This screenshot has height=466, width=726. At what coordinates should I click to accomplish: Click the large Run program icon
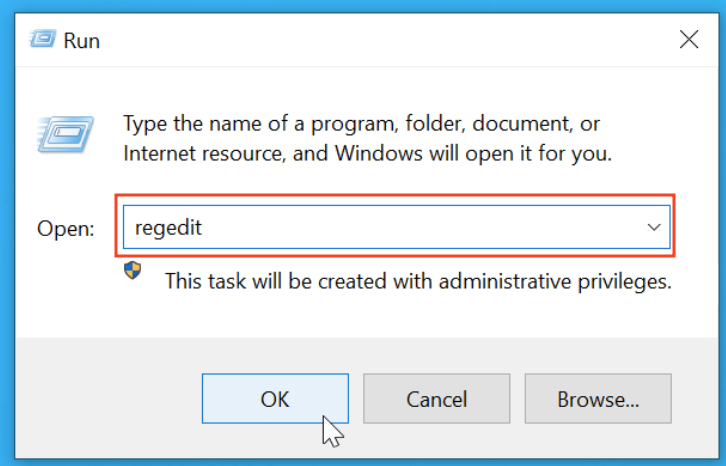pyautogui.click(x=63, y=134)
